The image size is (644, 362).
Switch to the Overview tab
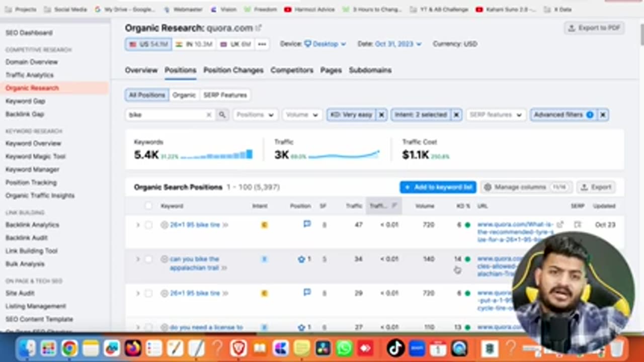point(141,70)
